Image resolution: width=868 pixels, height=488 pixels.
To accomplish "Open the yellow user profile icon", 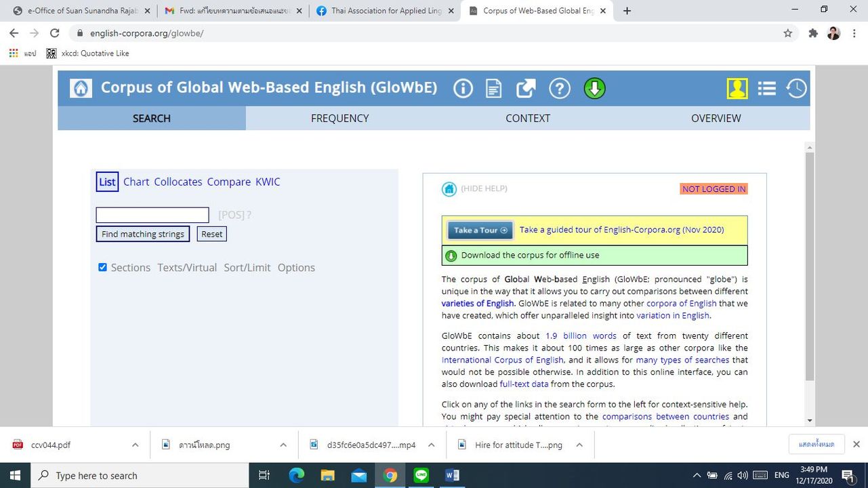I will (x=737, y=88).
